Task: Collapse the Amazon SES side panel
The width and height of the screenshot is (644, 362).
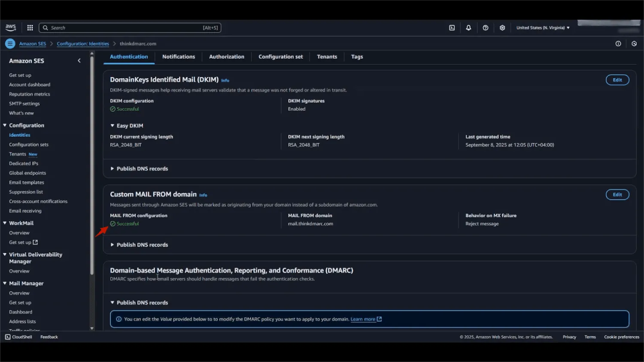Action: (x=79, y=61)
